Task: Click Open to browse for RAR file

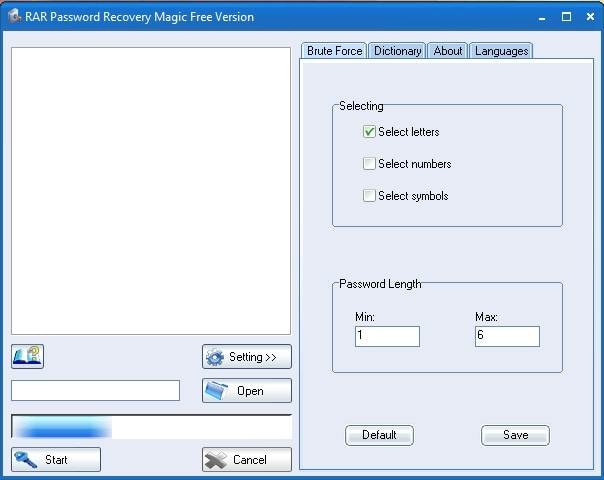Action: pyautogui.click(x=247, y=391)
